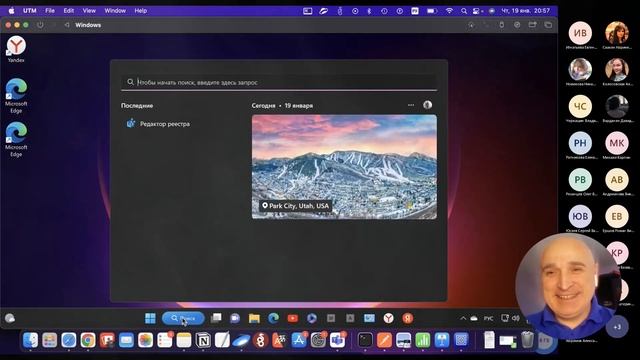The image size is (640, 360).
Task: Open the View menu
Action: [89, 11]
